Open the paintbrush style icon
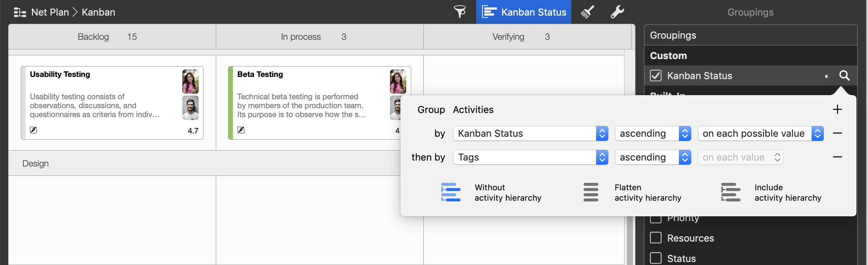868x265 pixels. (x=587, y=12)
